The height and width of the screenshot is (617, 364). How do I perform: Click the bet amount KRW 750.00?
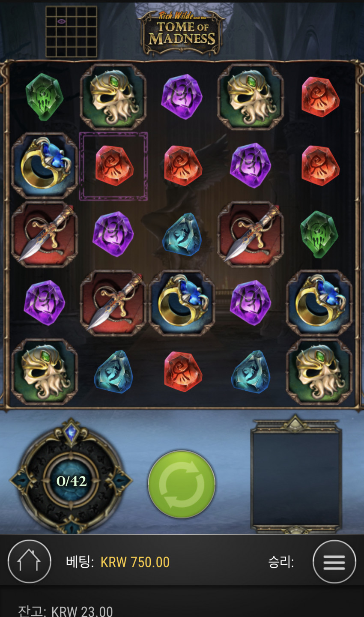pos(135,562)
